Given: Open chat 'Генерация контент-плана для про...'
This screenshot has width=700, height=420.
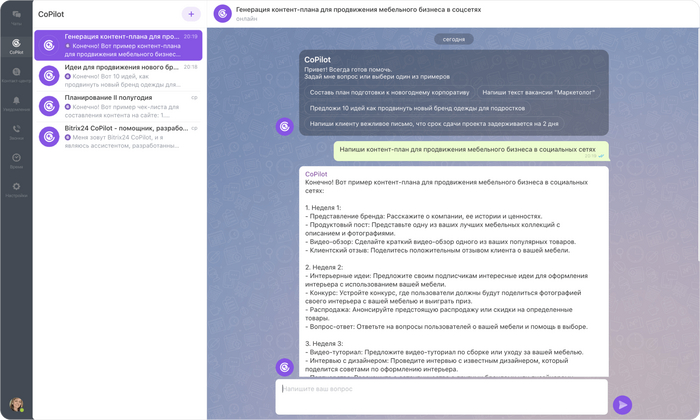Looking at the screenshot, I should point(118,45).
